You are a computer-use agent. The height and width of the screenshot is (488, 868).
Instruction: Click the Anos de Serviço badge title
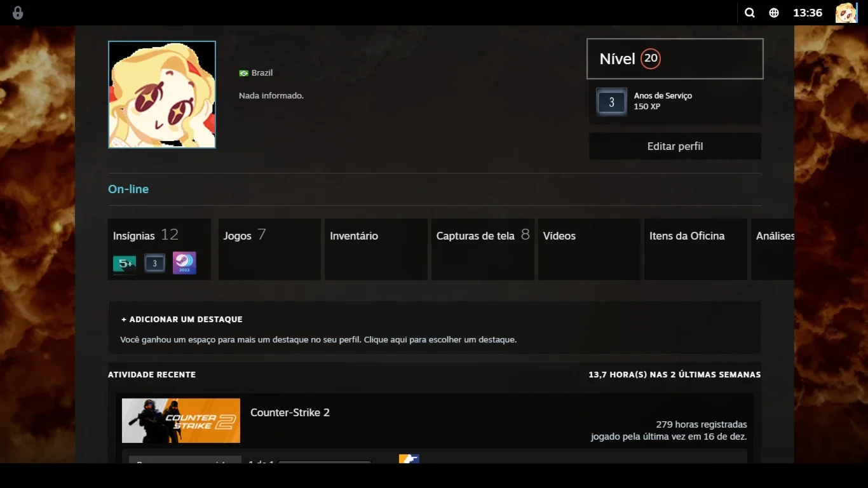coord(663,96)
